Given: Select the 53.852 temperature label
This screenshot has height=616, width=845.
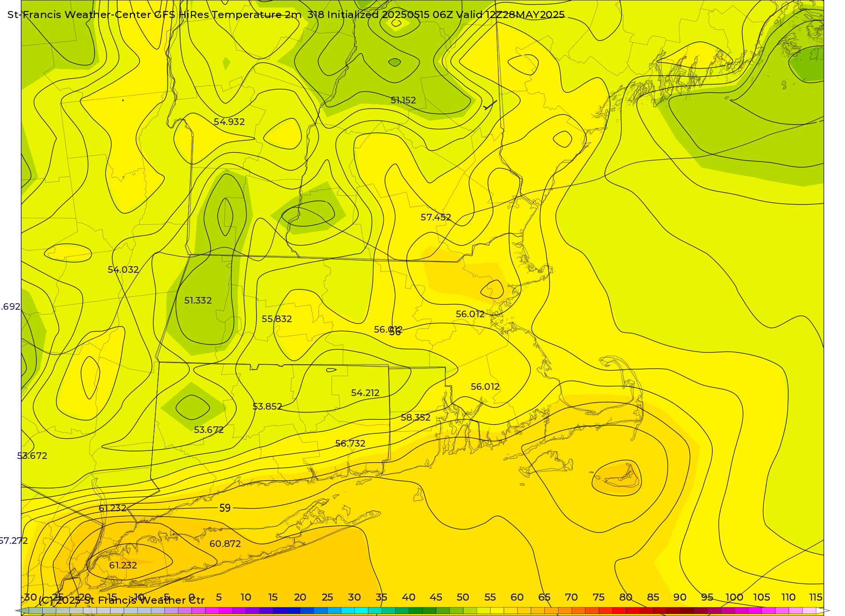Looking at the screenshot, I should click(267, 407).
